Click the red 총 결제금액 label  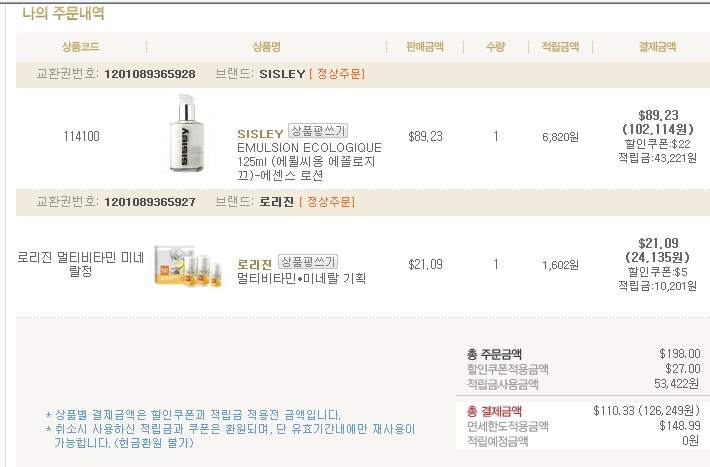(x=494, y=410)
